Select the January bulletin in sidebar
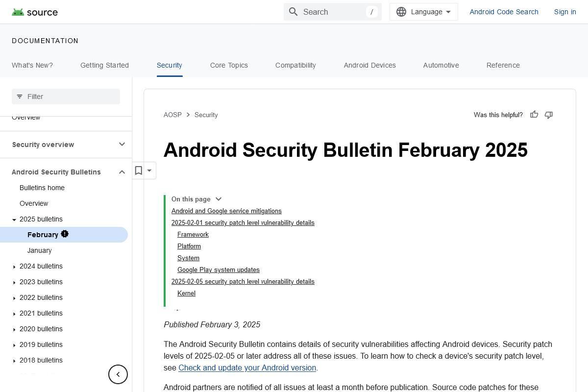Image resolution: width=588 pixels, height=392 pixels. pyautogui.click(x=40, y=250)
